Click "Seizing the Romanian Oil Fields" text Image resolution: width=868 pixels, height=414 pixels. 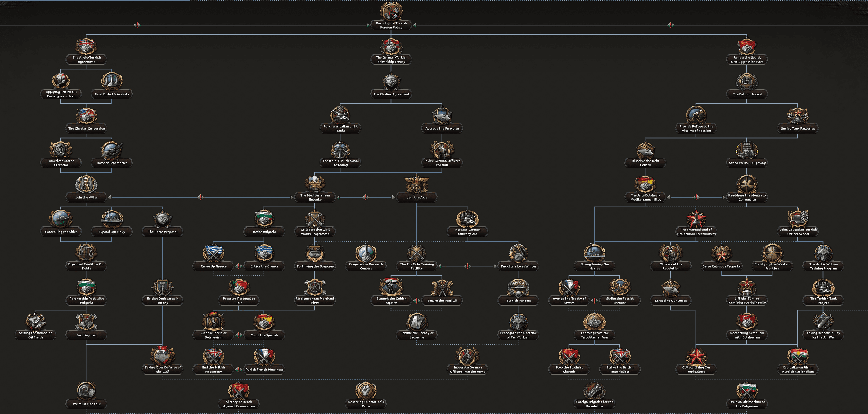35,335
